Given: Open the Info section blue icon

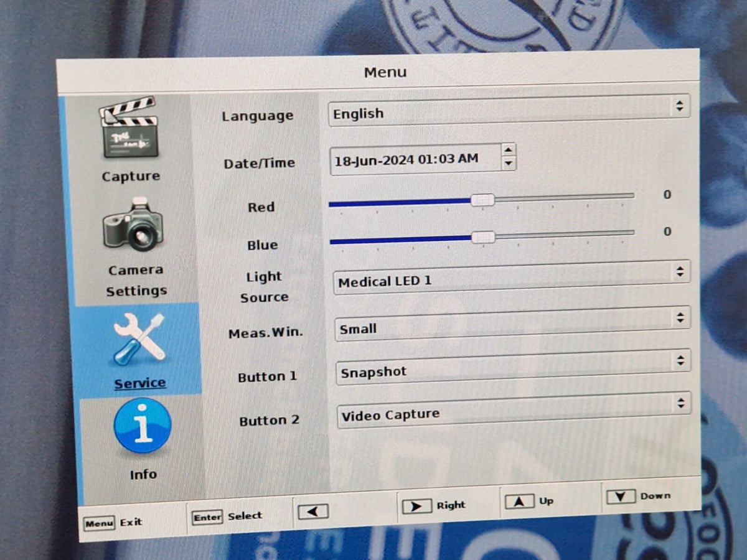Looking at the screenshot, I should coord(143,427).
